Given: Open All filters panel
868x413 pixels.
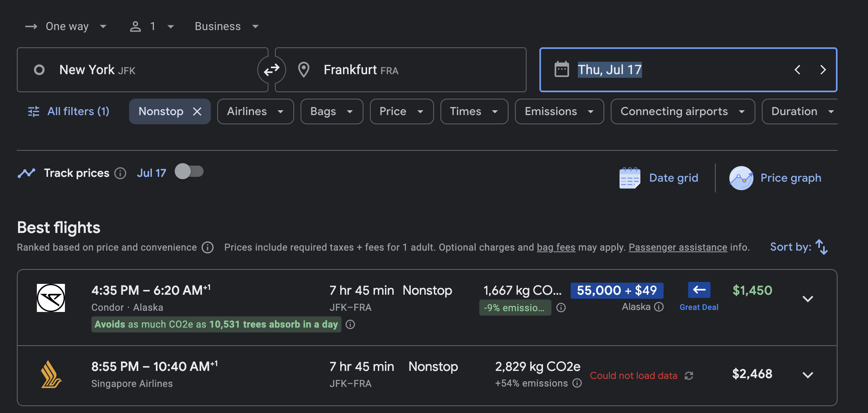Looking at the screenshot, I should (69, 111).
